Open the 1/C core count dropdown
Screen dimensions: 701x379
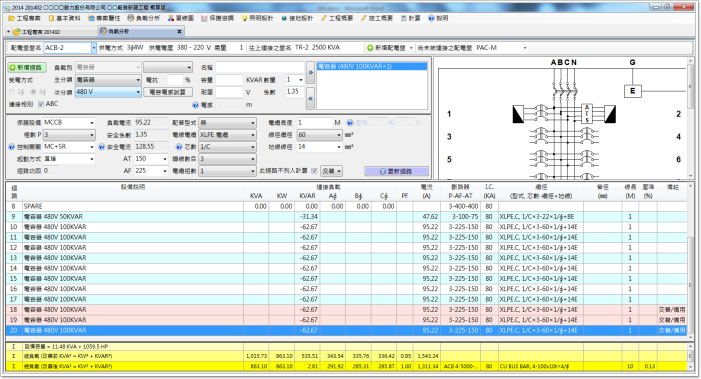tap(253, 147)
